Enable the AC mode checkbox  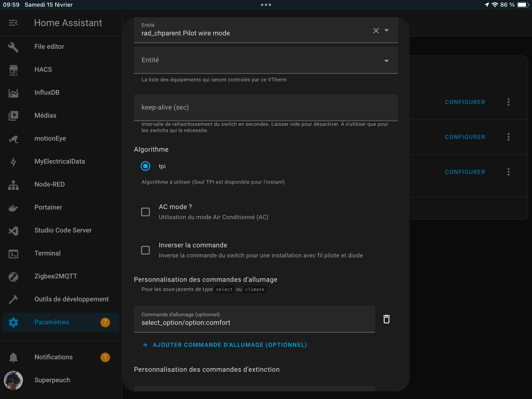click(x=145, y=212)
